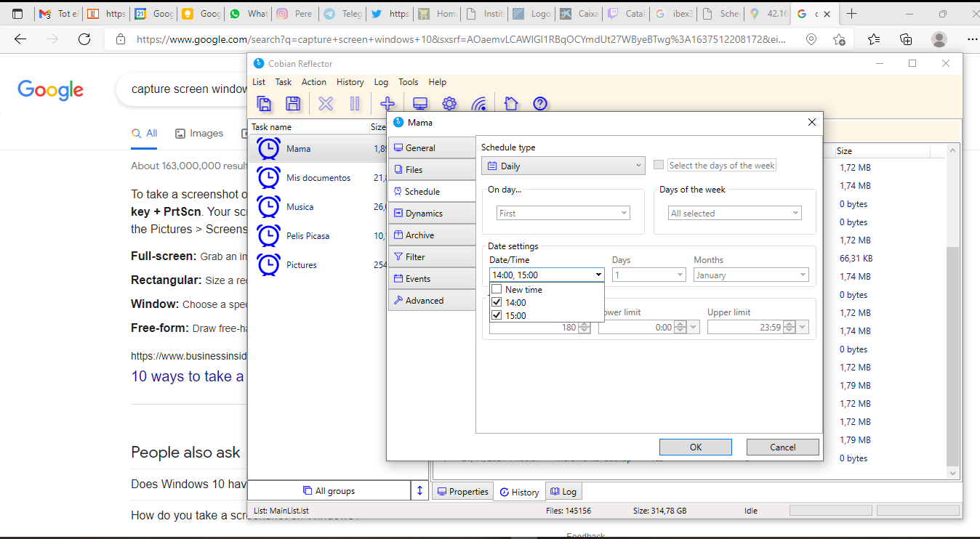Click the Size column header in history
This screenshot has height=539, width=980.
(883, 151)
